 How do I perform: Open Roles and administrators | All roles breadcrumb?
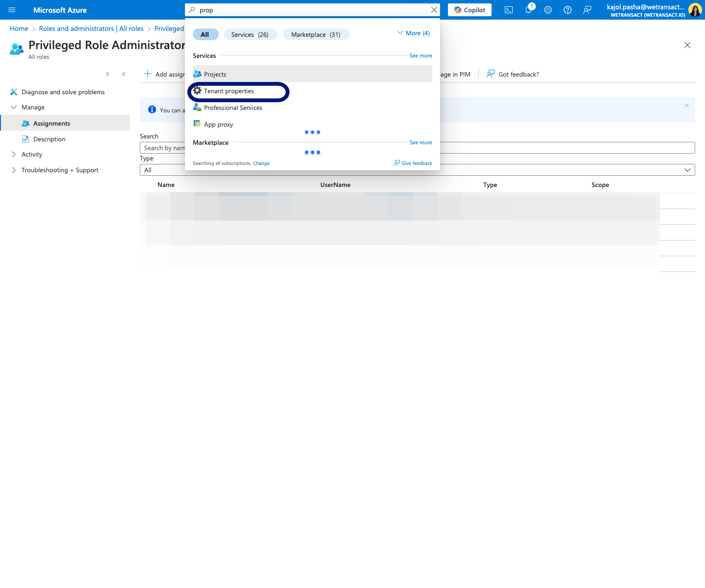[91, 28]
